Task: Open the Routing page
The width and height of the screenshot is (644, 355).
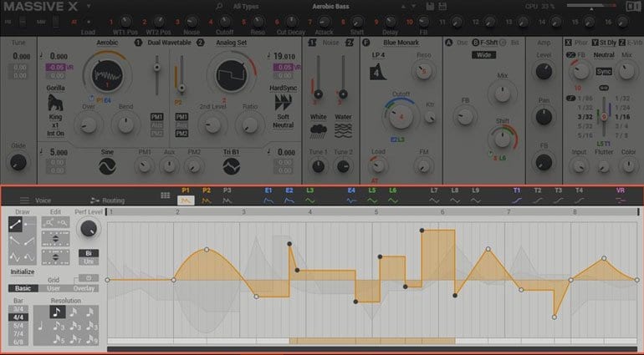Action: pyautogui.click(x=108, y=200)
